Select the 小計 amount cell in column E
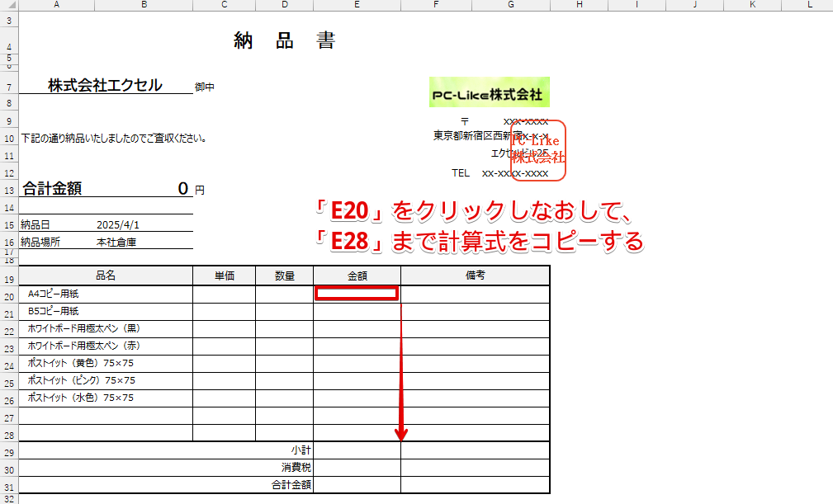This screenshot has height=504, width=833. tap(357, 450)
